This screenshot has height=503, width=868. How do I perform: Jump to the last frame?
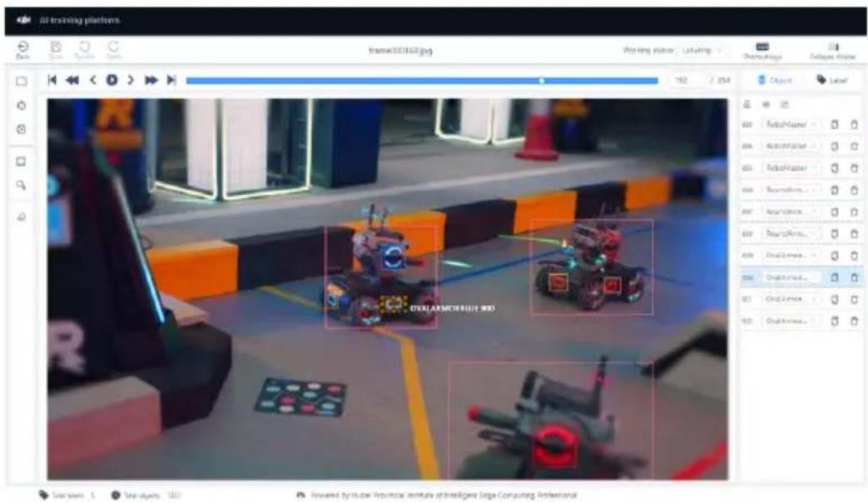click(x=171, y=80)
